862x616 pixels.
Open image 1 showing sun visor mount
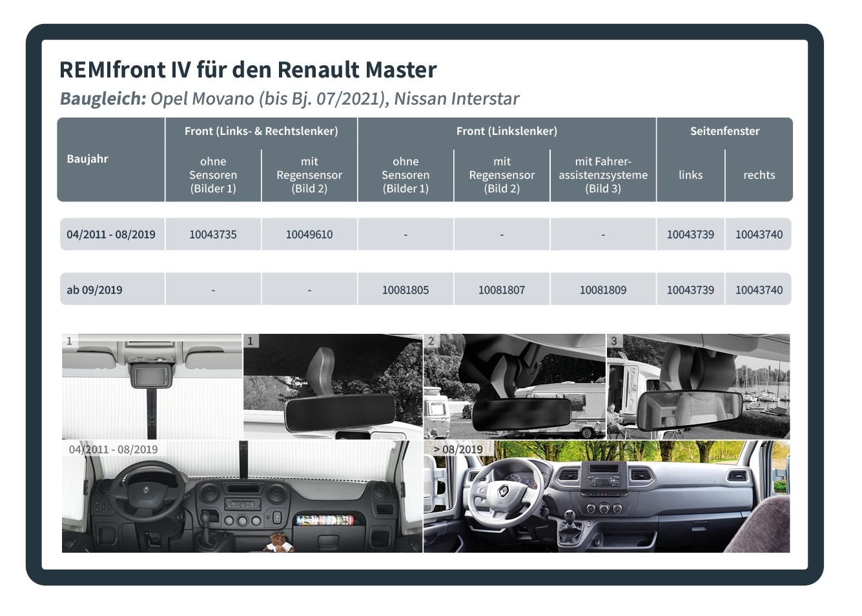pos(150,384)
